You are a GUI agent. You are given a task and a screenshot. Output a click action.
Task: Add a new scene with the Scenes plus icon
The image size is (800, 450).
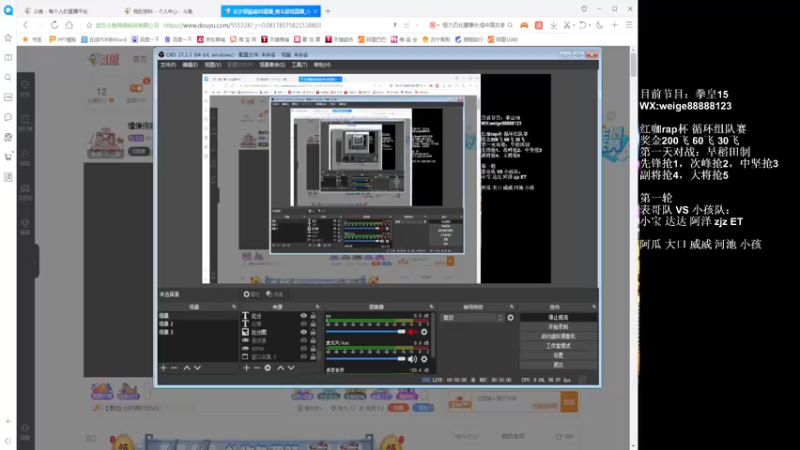[163, 368]
